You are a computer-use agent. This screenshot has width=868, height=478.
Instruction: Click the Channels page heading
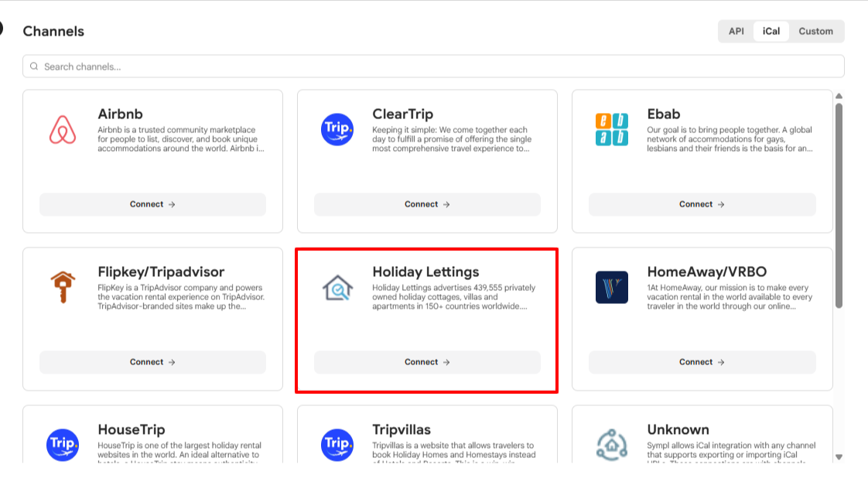tap(53, 31)
